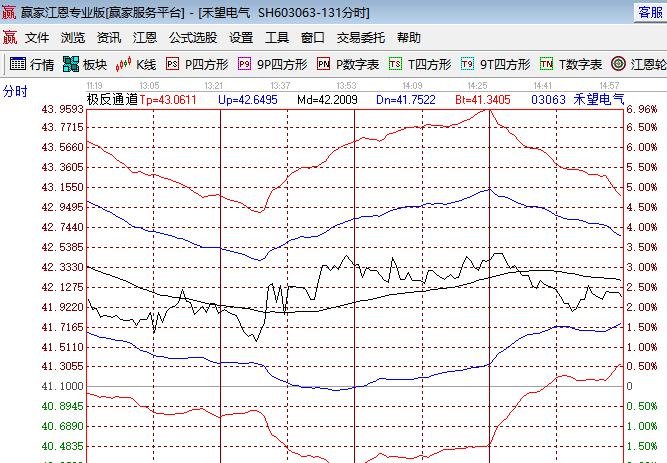Click the 3.00% percent axis label

click(641, 267)
